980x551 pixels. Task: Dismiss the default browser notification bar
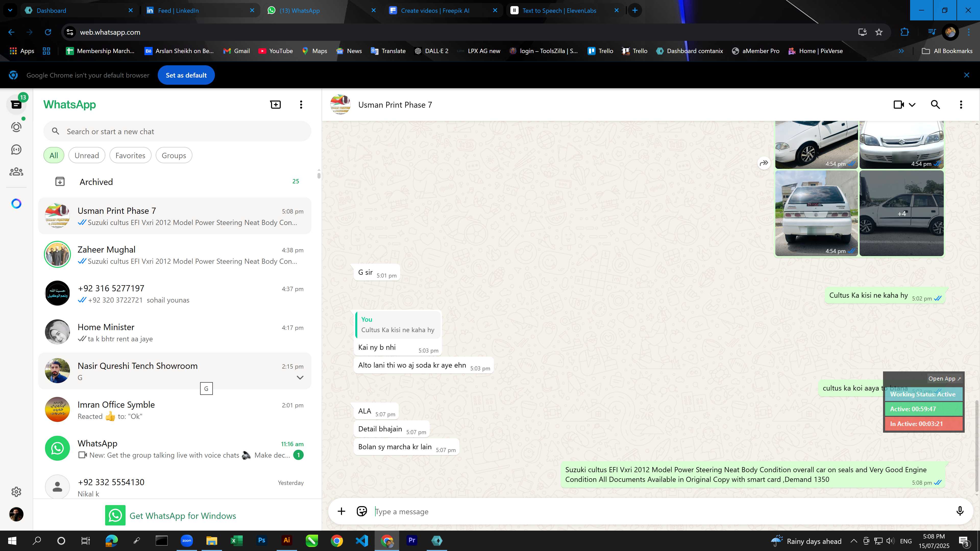pyautogui.click(x=967, y=75)
